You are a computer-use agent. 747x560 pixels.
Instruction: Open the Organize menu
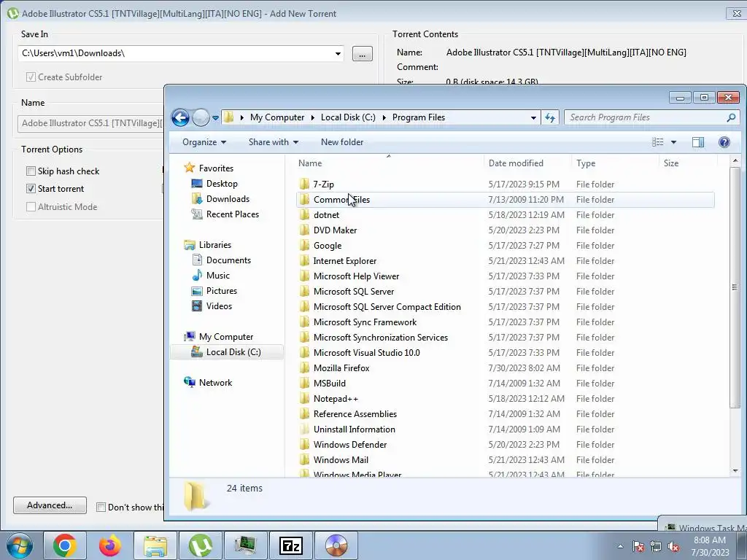pos(204,142)
